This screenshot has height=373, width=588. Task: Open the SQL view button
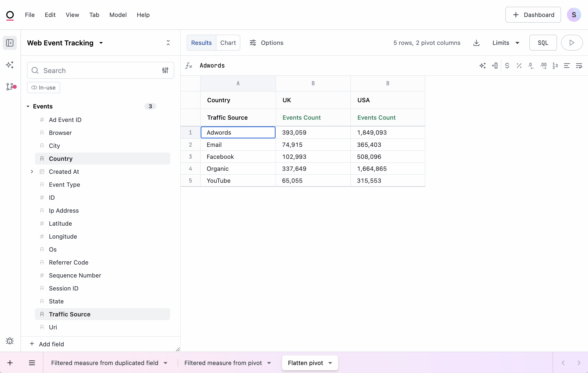pos(543,43)
